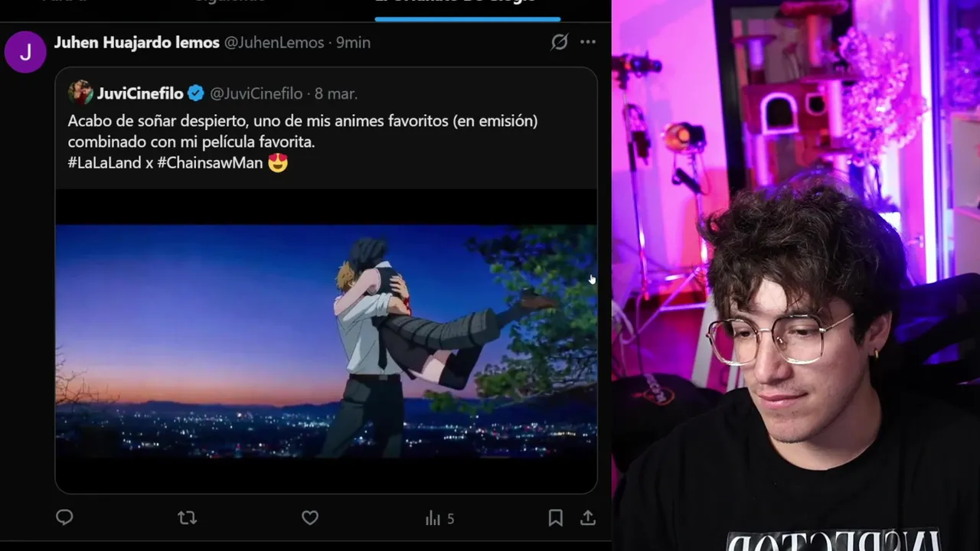
Task: Open Juhen Huajardo lemos profile name
Action: pyautogui.click(x=137, y=43)
